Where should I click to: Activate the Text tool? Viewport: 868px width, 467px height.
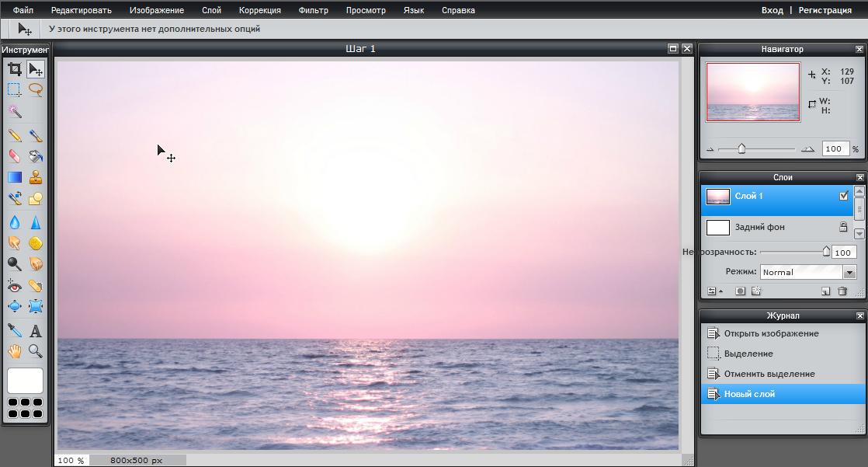tap(36, 330)
